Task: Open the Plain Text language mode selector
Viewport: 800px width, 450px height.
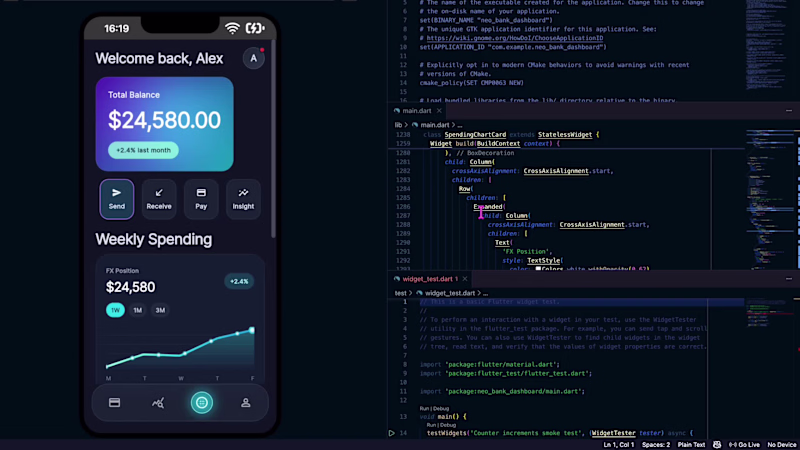Action: click(x=691, y=445)
